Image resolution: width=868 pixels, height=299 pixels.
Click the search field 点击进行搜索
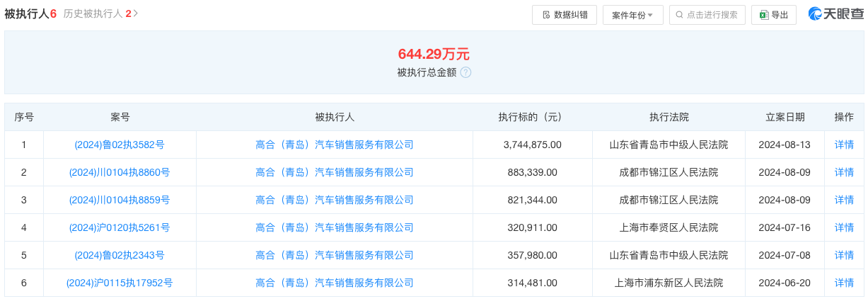pos(707,15)
